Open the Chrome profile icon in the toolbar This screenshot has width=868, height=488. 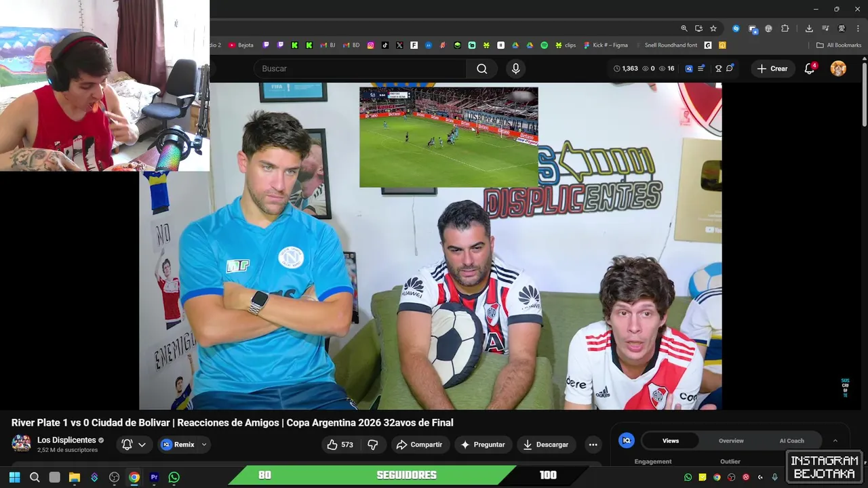(x=842, y=28)
